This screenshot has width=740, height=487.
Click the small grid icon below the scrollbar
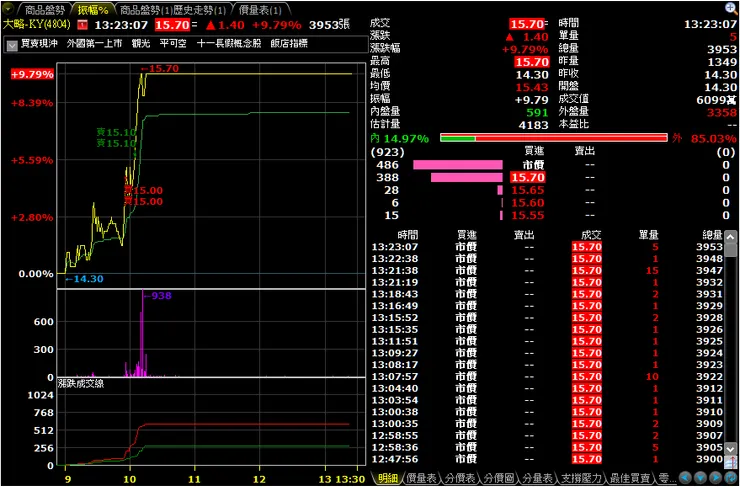click(731, 461)
